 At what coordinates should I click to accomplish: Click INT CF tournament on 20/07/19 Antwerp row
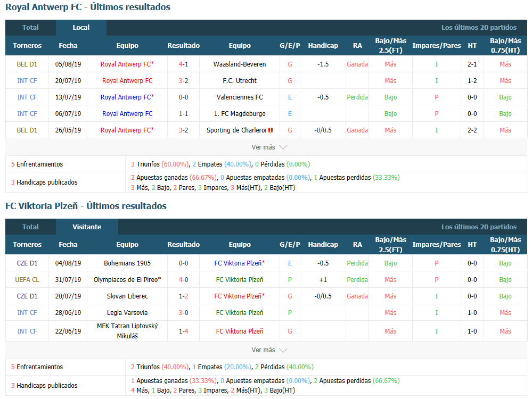click(x=27, y=81)
